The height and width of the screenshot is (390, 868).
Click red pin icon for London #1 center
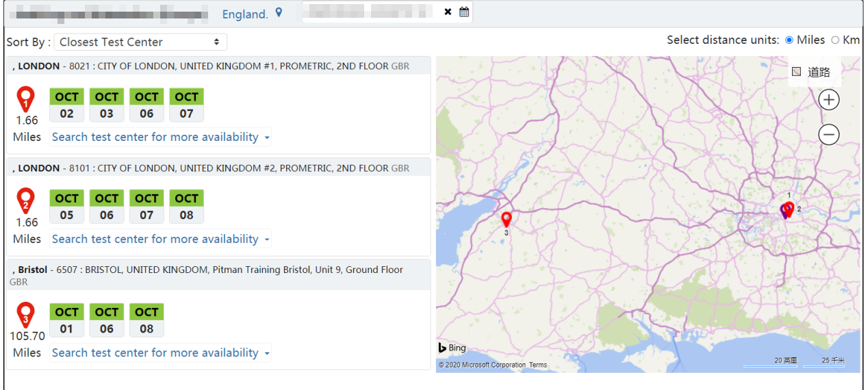tap(26, 99)
